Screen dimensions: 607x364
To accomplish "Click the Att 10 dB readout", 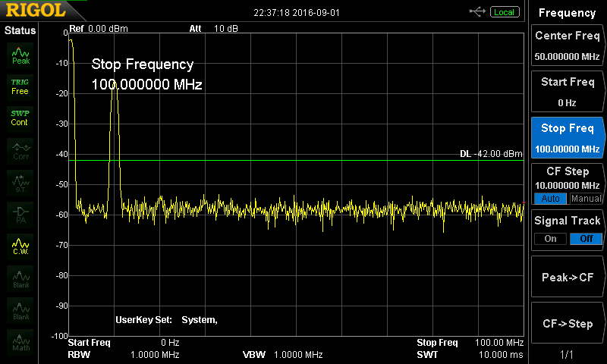I will pos(213,29).
